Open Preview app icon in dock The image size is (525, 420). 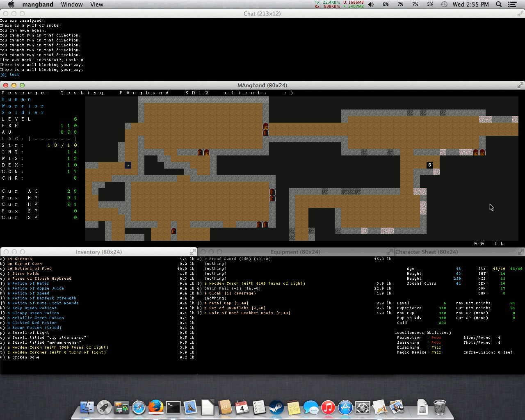click(397, 407)
